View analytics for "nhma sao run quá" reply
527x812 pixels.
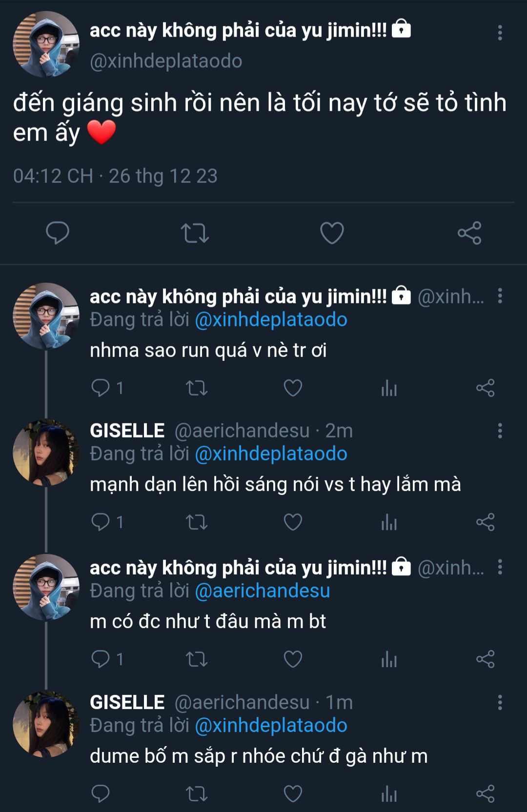point(389,388)
